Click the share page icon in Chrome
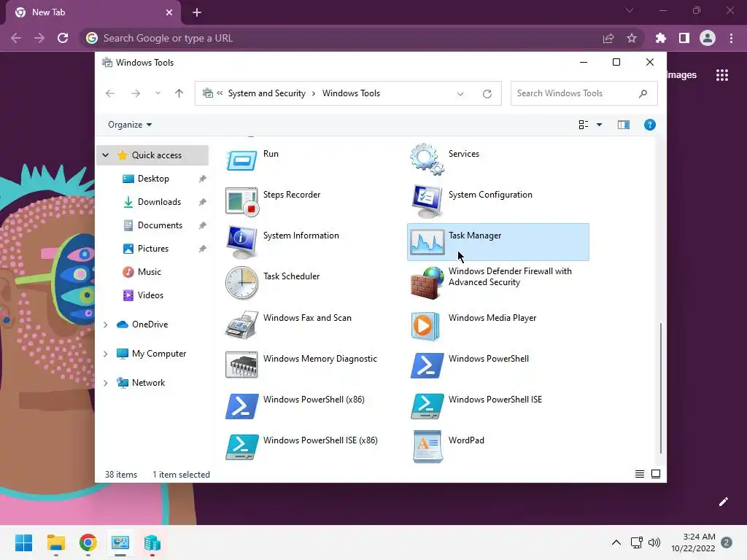The image size is (747, 560). coord(608,38)
